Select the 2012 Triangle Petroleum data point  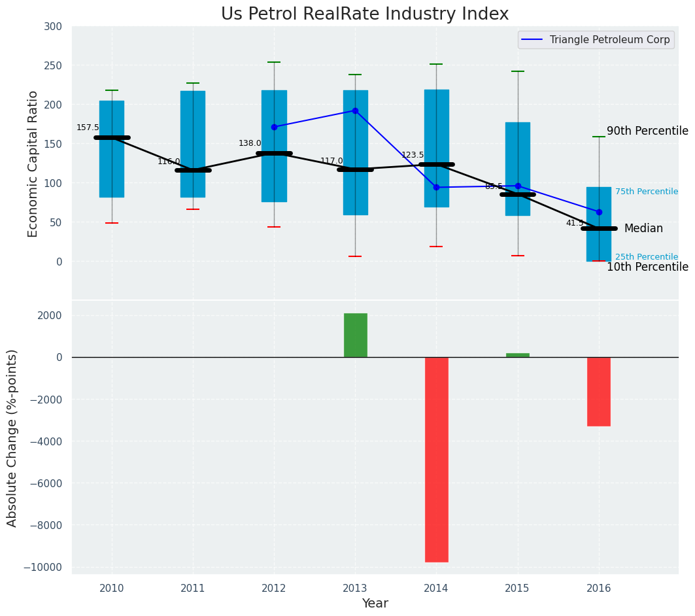(x=274, y=127)
